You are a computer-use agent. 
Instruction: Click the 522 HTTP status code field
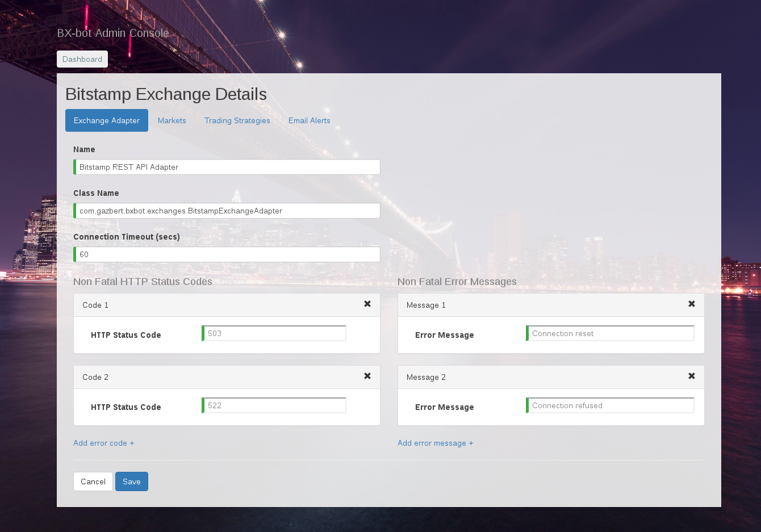click(274, 405)
